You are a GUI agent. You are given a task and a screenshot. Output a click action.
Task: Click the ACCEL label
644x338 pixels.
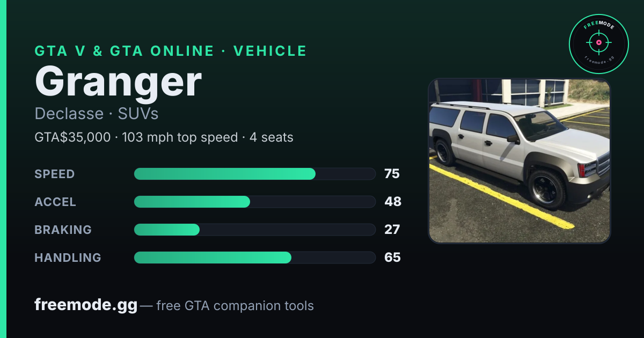(55, 202)
